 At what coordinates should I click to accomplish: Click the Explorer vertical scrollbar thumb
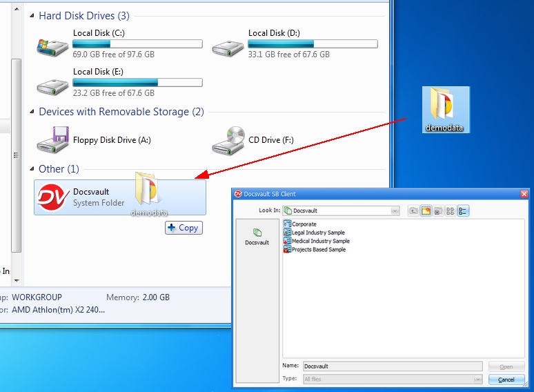[x=16, y=155]
